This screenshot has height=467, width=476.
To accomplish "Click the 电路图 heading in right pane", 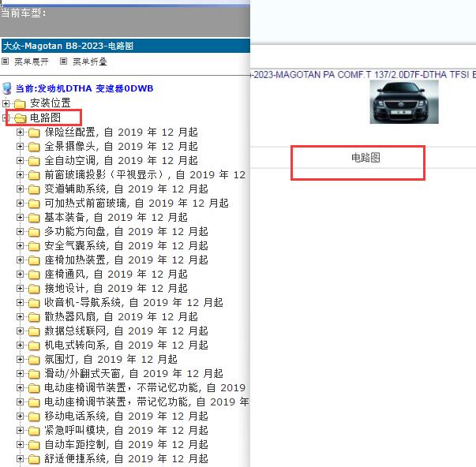I will pos(365,158).
